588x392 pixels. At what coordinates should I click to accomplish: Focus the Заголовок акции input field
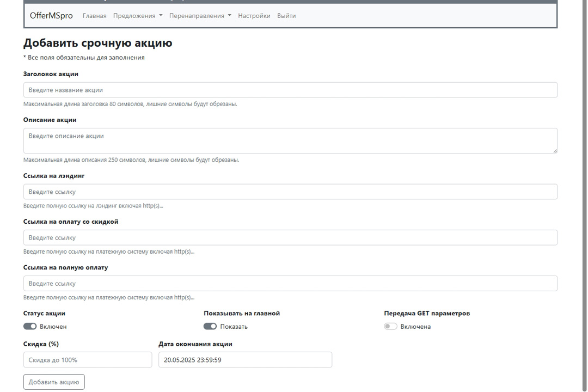pyautogui.click(x=290, y=90)
